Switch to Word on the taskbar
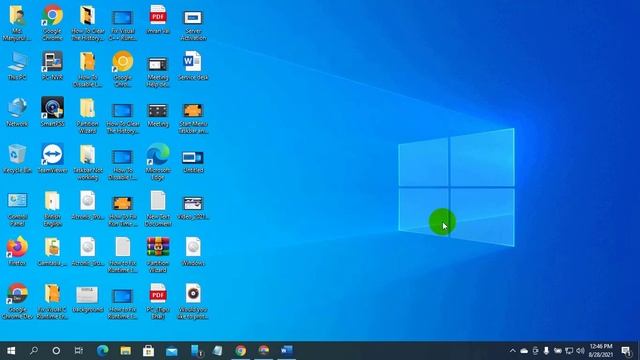The height and width of the screenshot is (360, 640). 287,351
